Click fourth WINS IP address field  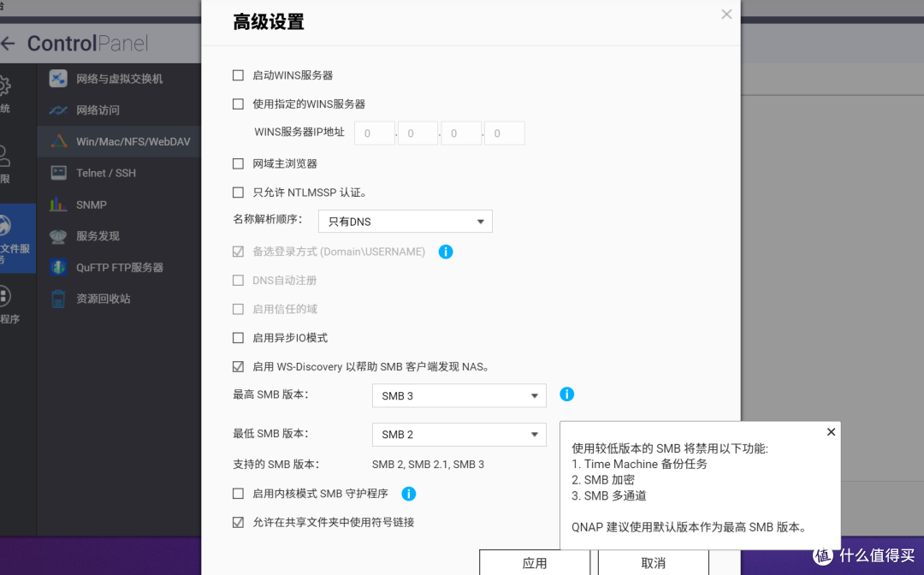(505, 133)
